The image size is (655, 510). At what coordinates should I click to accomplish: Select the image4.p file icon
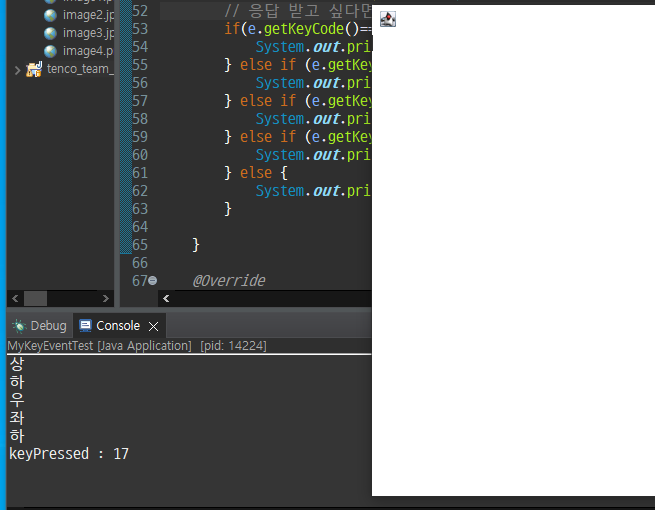[51, 51]
